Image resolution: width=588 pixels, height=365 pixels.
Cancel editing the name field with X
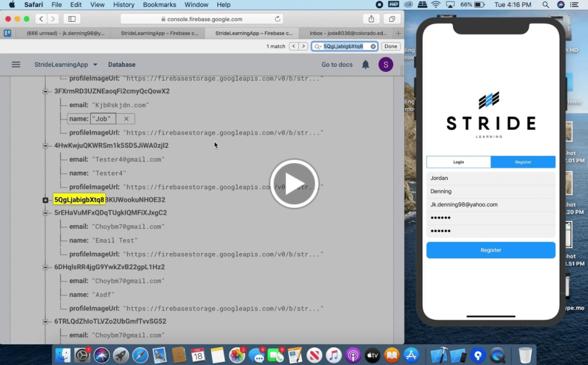tap(126, 118)
